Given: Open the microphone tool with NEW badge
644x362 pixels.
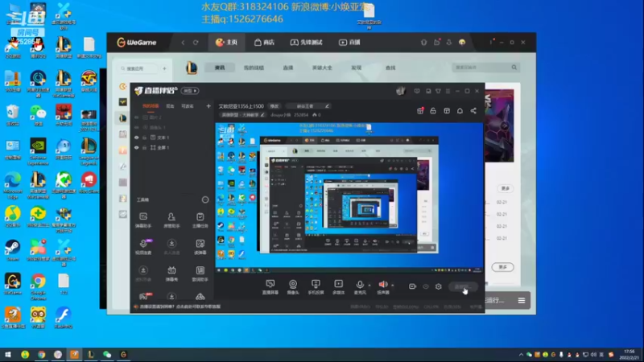Looking at the screenshot, I should [143, 247].
